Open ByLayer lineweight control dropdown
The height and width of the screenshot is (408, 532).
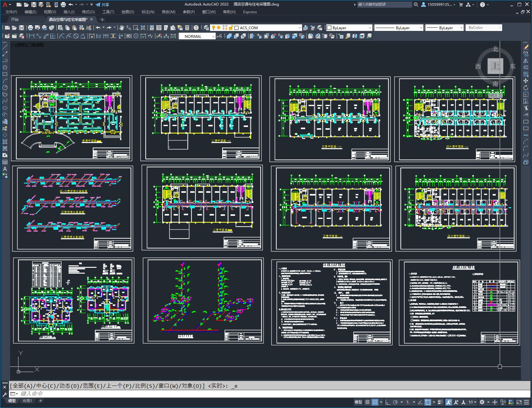[444, 28]
